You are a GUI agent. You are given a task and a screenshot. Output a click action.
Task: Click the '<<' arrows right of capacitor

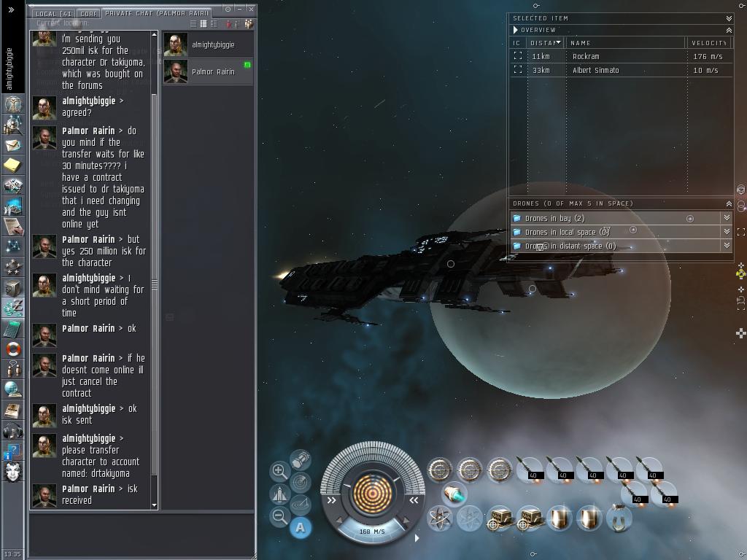pos(414,500)
